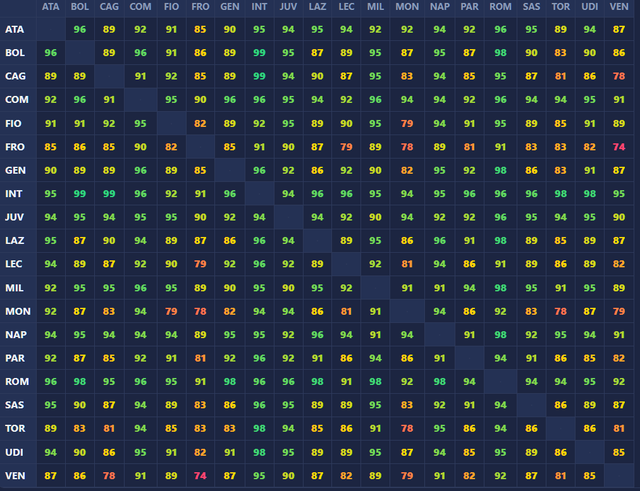
Task: Click the TOR column header
Action: point(561,7)
